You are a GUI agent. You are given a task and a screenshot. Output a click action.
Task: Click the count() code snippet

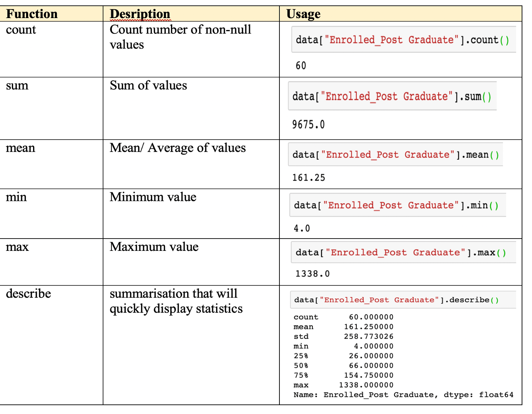[402, 40]
